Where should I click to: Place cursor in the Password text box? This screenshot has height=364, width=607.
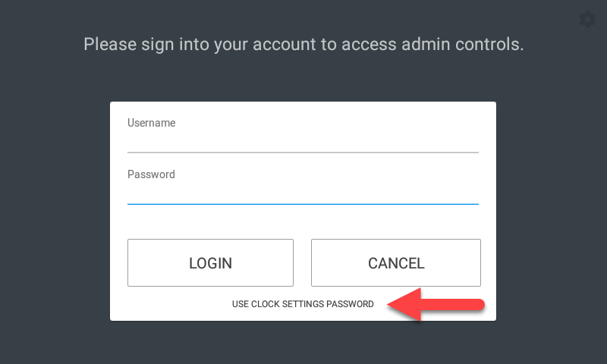click(303, 193)
